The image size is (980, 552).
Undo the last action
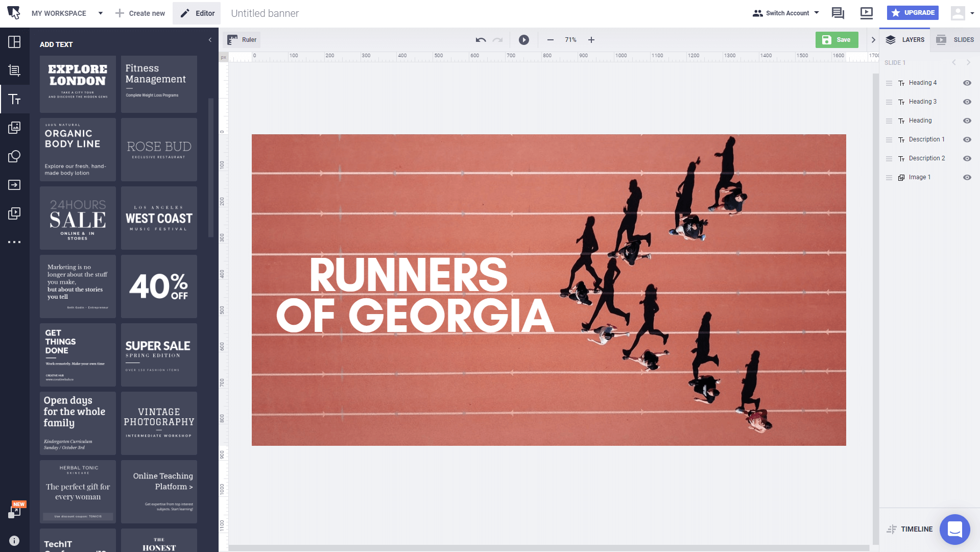tap(481, 40)
